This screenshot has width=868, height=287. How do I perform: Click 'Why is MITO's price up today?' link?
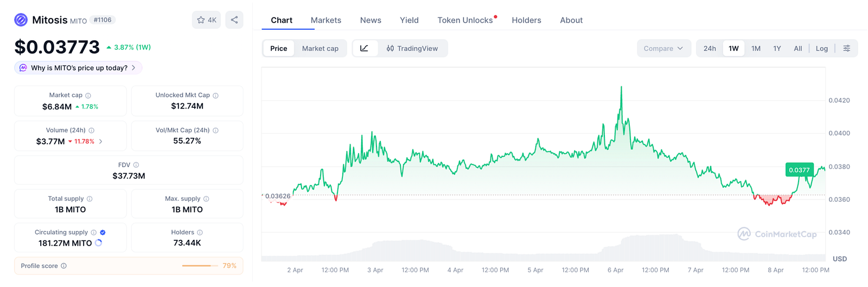coord(79,68)
